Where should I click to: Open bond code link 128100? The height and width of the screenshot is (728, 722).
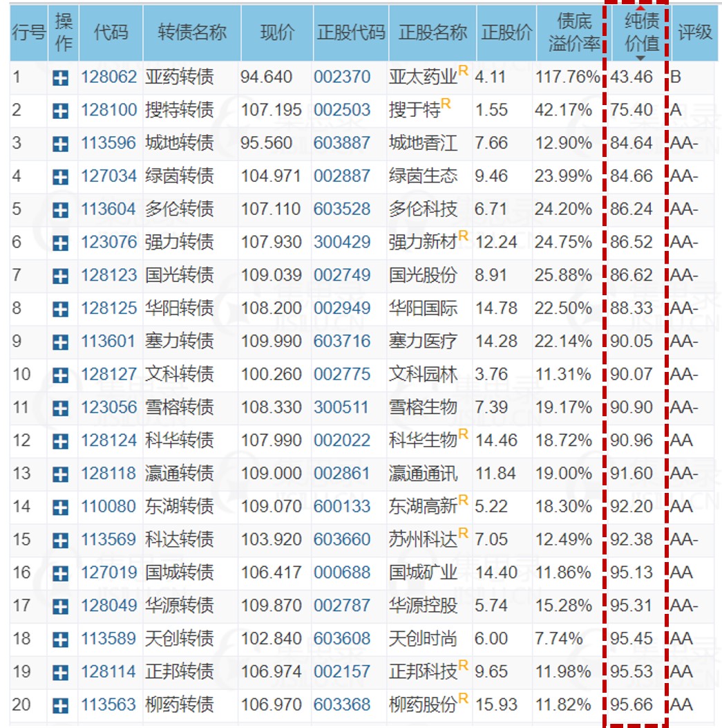109,110
